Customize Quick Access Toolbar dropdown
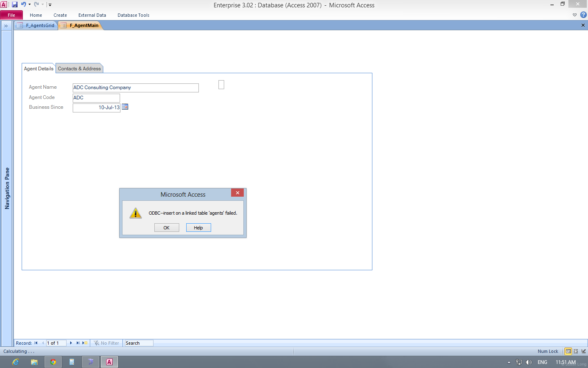 [x=50, y=5]
